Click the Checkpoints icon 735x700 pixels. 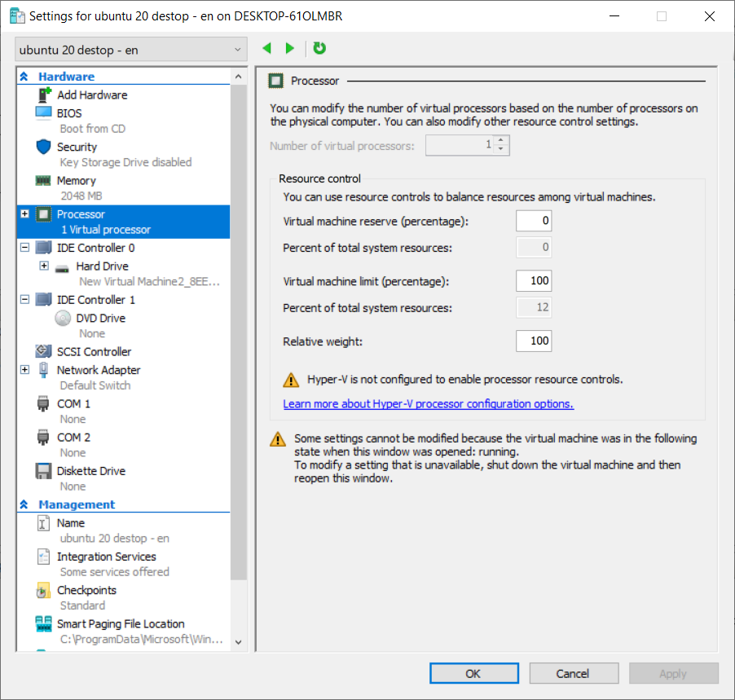(43, 590)
